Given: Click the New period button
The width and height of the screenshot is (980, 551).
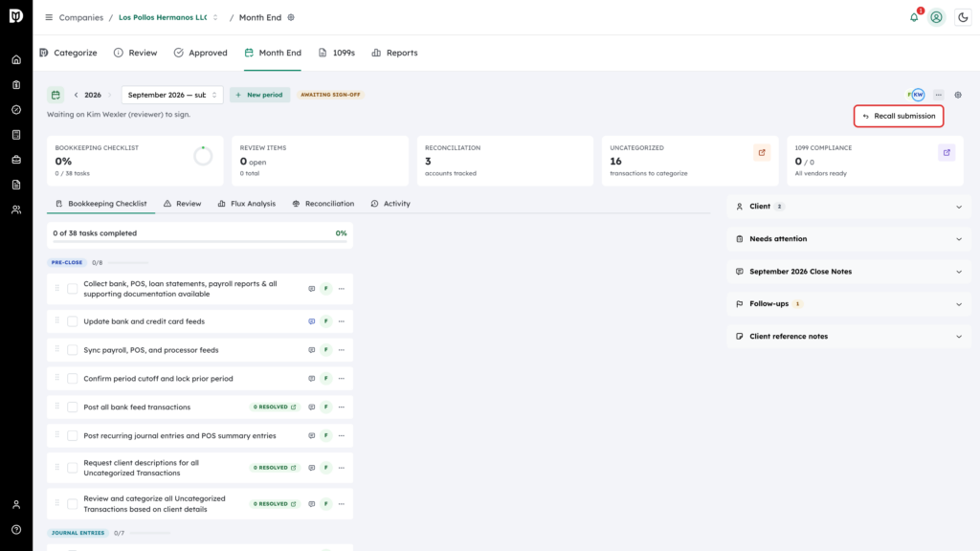Looking at the screenshot, I should pos(259,95).
